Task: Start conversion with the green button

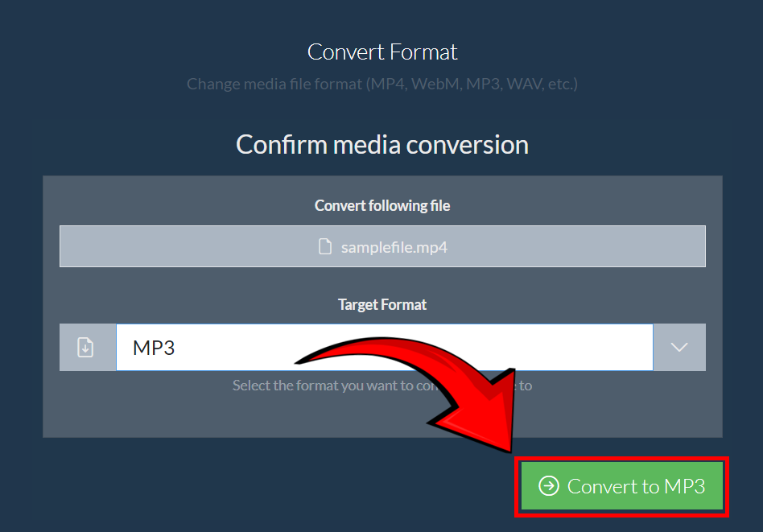Action: [621, 486]
